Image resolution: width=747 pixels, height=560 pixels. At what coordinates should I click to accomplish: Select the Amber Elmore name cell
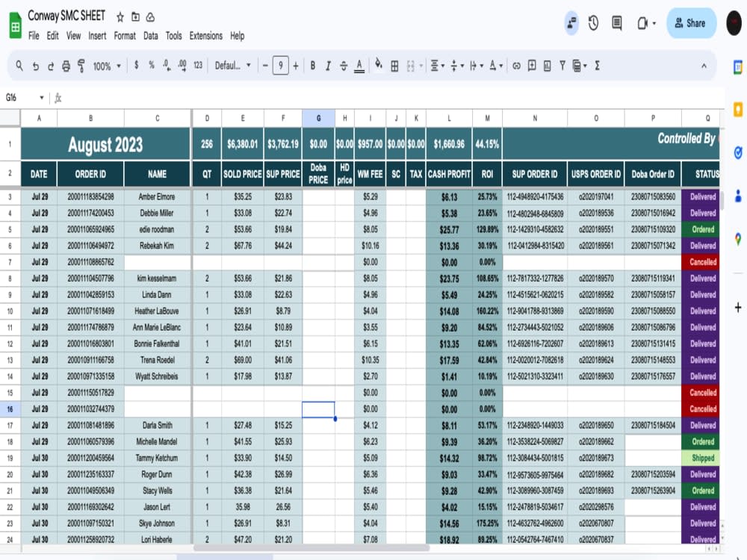point(157,196)
